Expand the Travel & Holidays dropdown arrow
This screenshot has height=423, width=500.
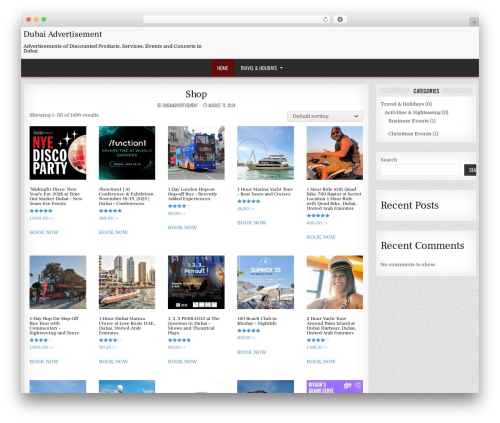(x=281, y=68)
